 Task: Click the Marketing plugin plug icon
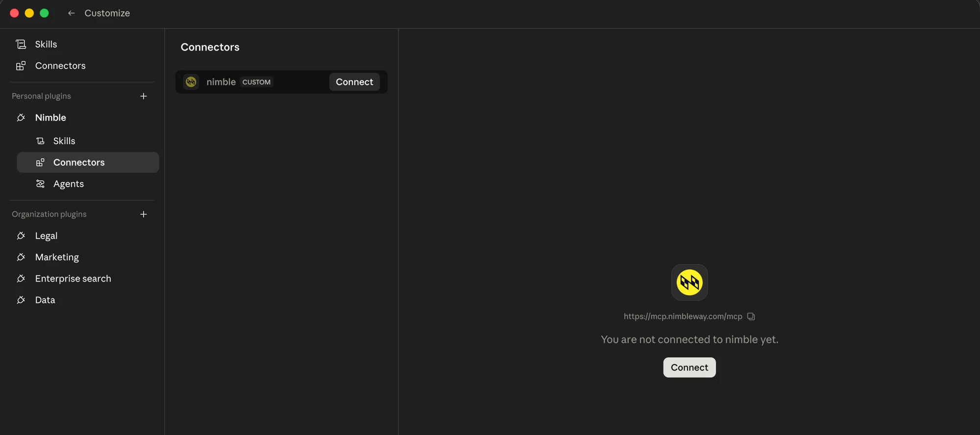coord(21,257)
